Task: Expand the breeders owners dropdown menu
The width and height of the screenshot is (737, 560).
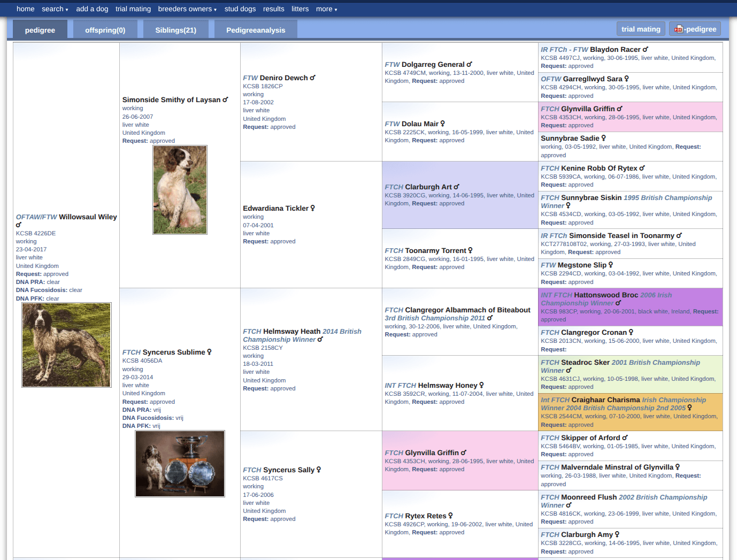Action: click(187, 9)
